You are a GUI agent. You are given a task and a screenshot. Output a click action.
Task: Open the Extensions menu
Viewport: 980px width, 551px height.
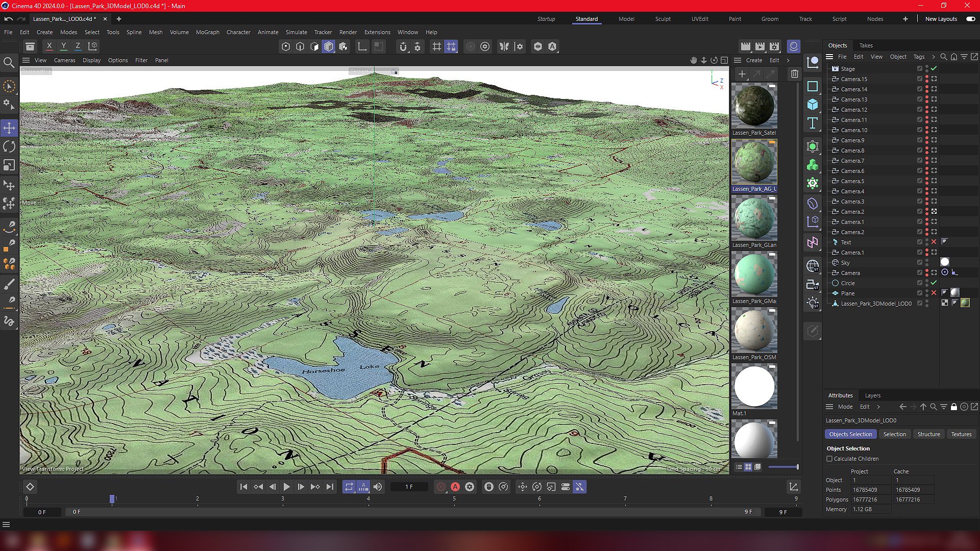click(x=377, y=32)
